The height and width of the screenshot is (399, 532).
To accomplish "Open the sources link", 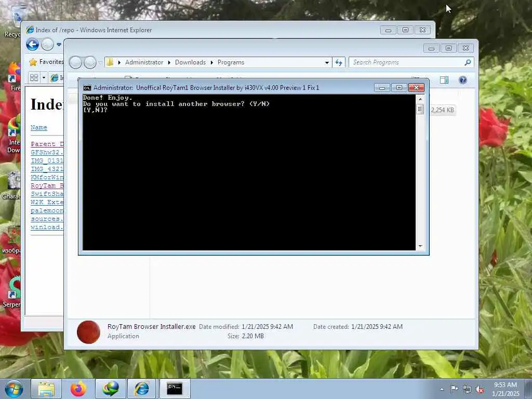I will [x=47, y=219].
